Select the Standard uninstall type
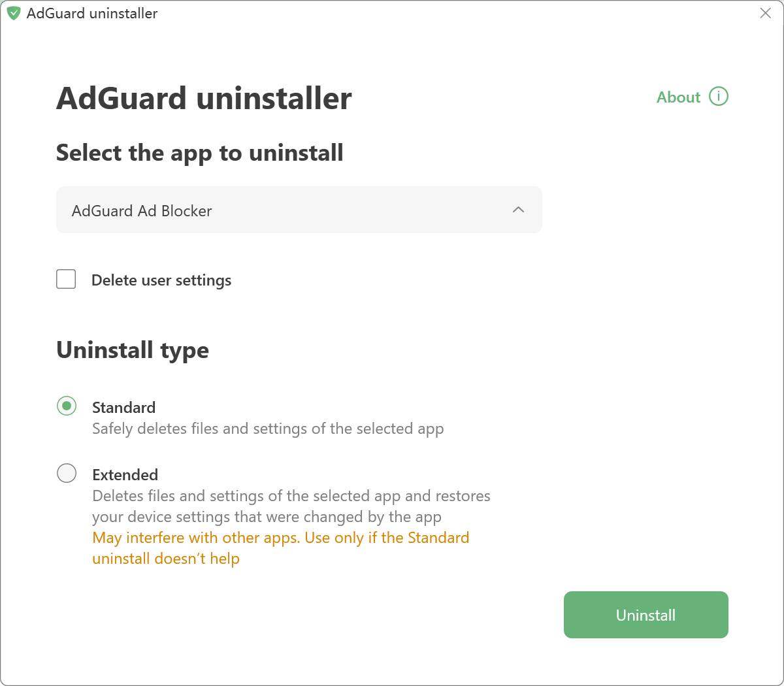 67,406
